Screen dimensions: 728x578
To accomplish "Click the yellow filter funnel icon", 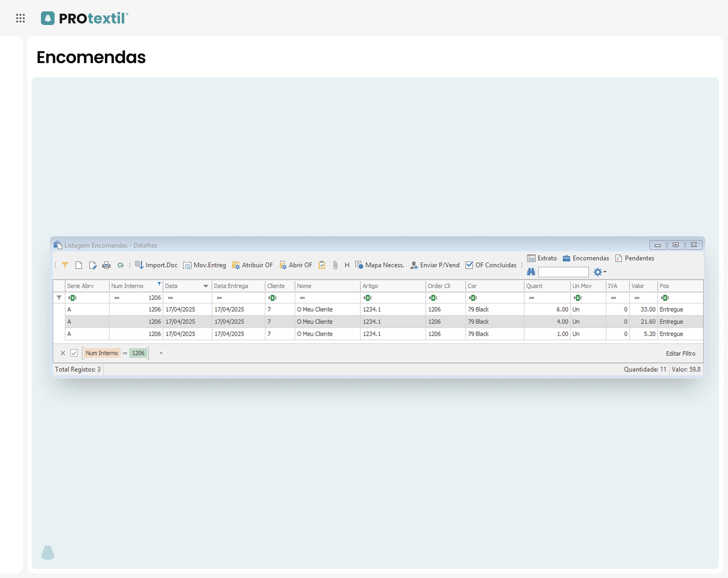I will (x=65, y=265).
